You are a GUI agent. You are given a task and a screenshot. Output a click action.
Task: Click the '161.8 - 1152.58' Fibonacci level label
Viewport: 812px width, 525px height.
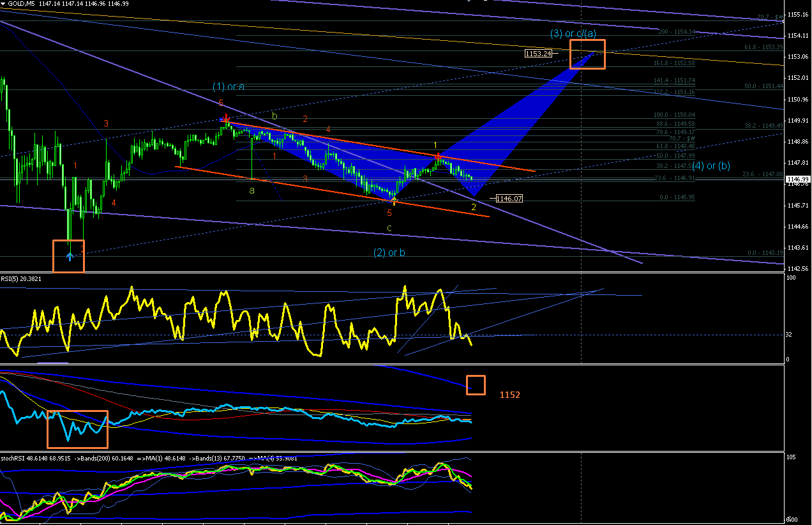pos(674,63)
